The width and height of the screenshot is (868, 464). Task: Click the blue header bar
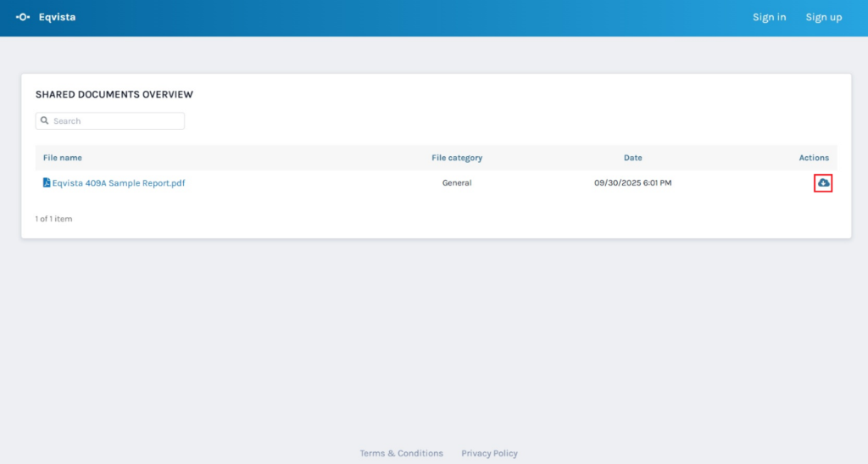424,17
